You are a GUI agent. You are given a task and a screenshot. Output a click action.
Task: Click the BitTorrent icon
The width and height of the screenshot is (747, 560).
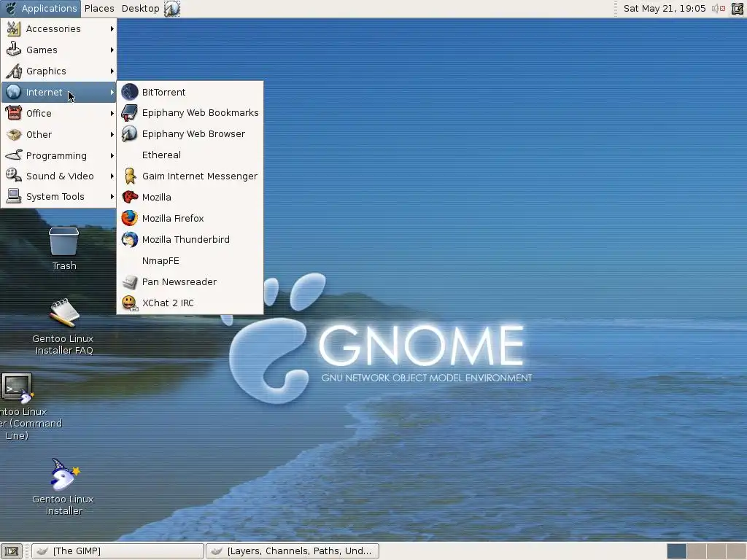click(130, 92)
